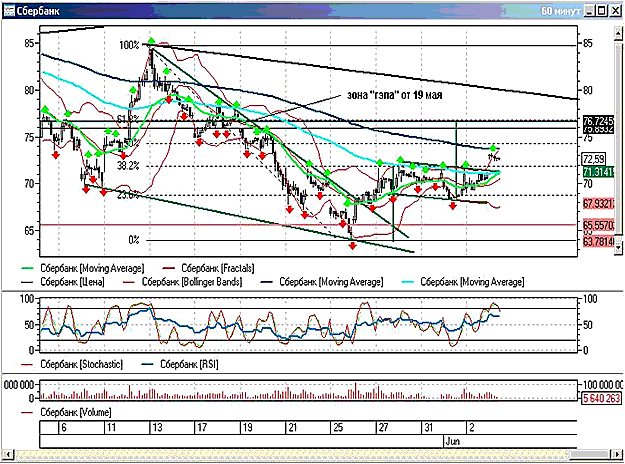
Task: Click the 65.5570 price marker
Action: click(598, 226)
